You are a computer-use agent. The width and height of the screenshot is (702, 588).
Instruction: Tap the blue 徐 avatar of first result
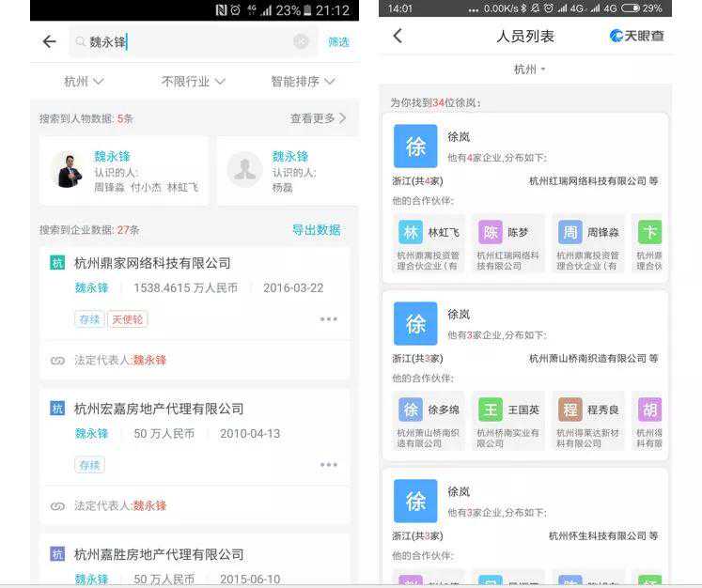click(x=415, y=146)
